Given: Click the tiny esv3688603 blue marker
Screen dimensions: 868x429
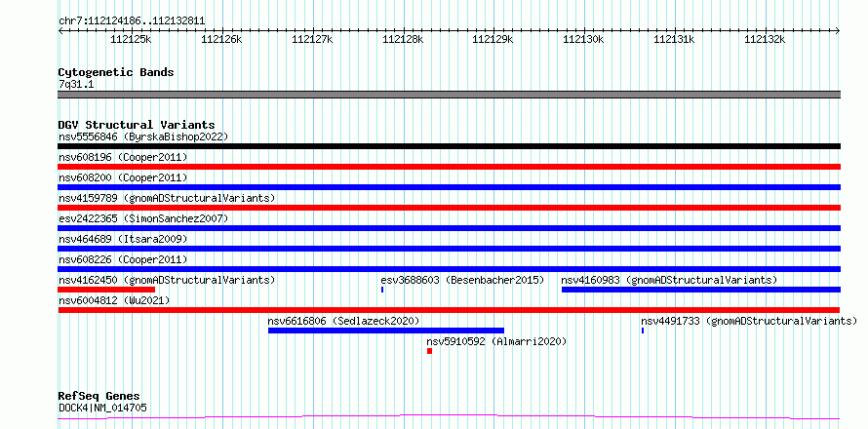Looking at the screenshot, I should (x=382, y=290).
